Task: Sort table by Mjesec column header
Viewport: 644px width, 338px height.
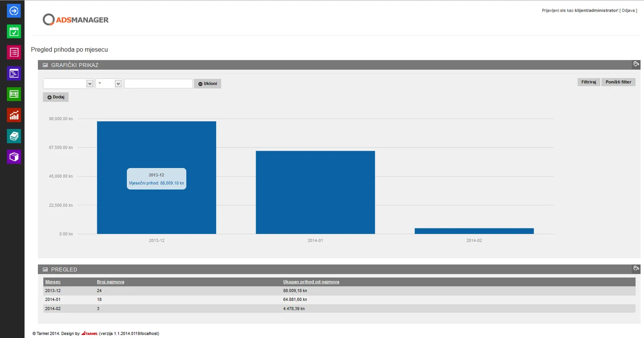Action: [53, 282]
